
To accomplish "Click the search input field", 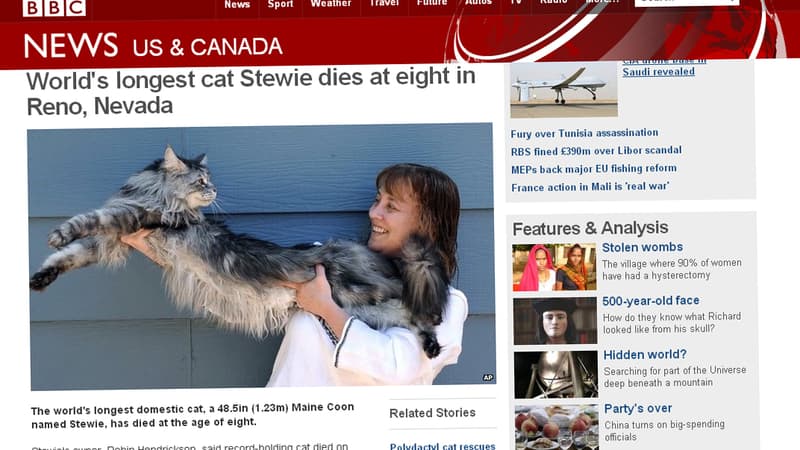I will point(687,3).
